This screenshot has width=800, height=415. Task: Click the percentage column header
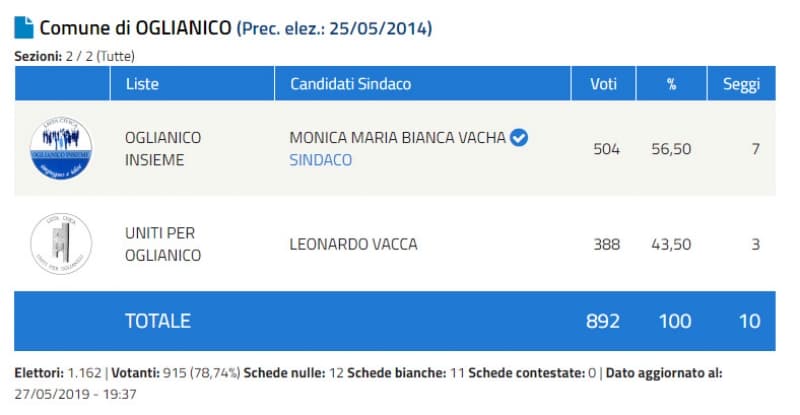[x=671, y=83]
